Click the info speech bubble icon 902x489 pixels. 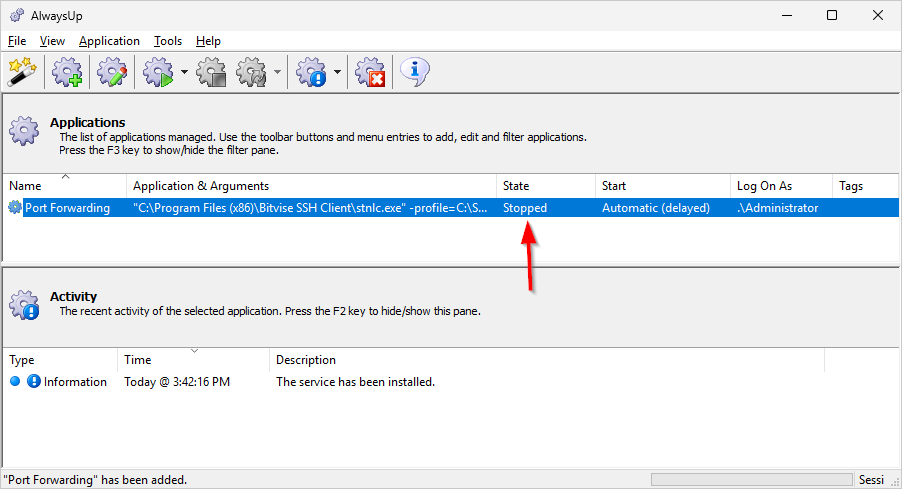point(414,72)
